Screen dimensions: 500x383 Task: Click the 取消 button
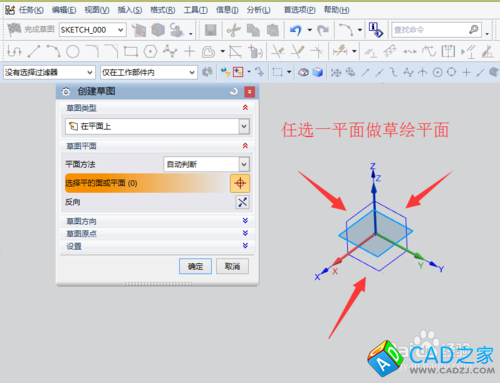pos(232,266)
